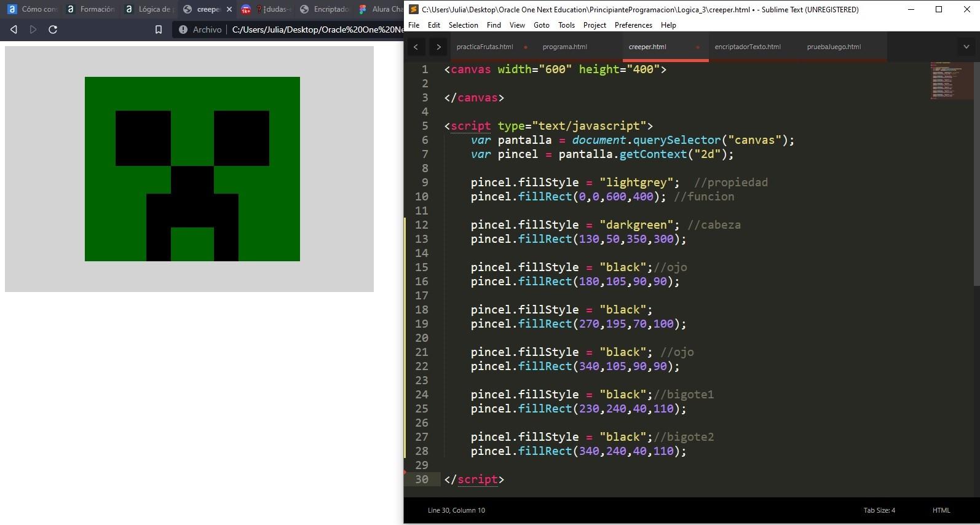Open the Tab Size: 4 selector
Viewport: 980px width, 525px height.
[879, 510]
